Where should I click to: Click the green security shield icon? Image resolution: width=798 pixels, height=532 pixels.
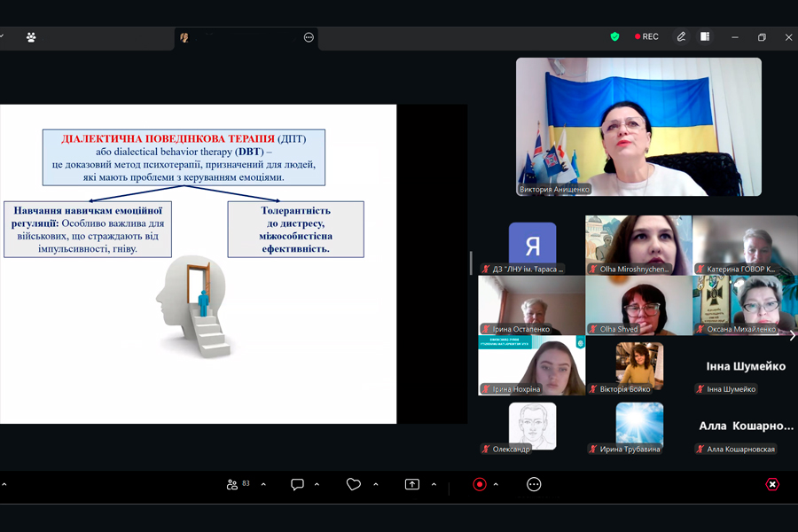pos(614,36)
